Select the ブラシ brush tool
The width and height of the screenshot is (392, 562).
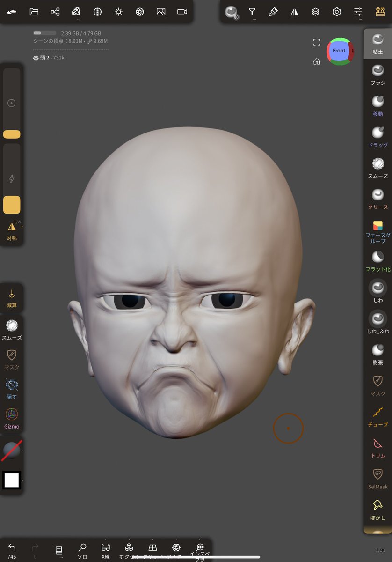tap(377, 74)
